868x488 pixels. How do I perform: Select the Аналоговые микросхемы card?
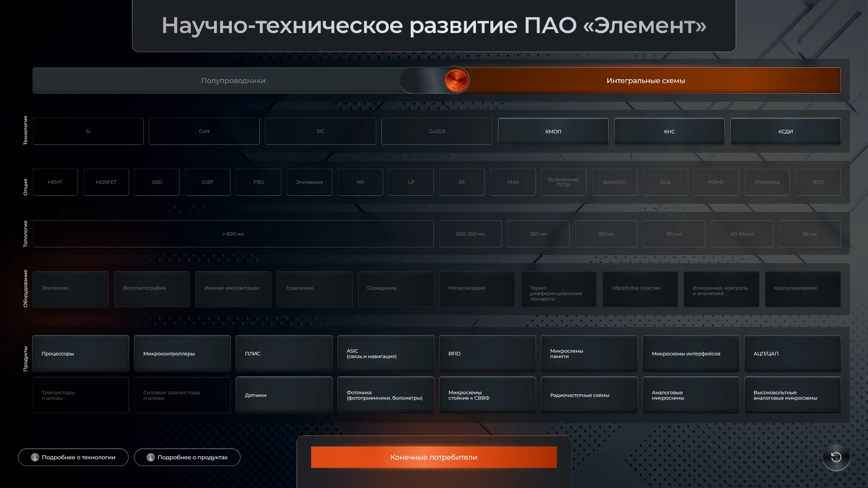tap(691, 395)
